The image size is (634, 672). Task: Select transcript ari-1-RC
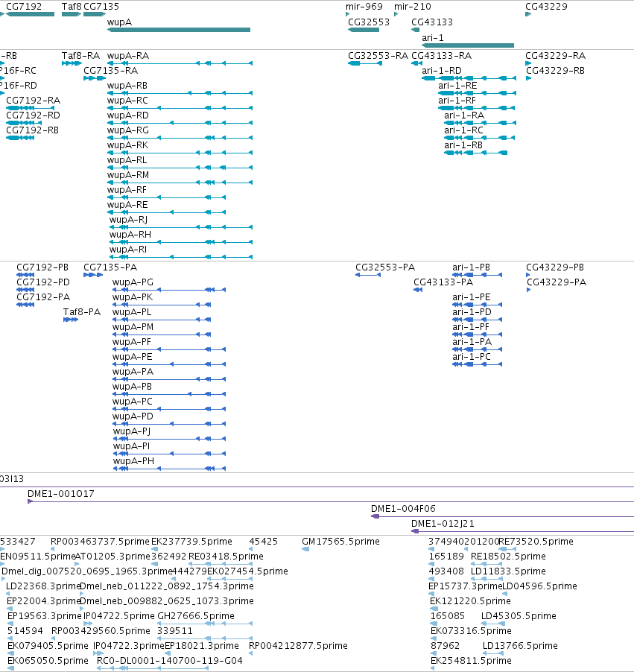[479, 138]
